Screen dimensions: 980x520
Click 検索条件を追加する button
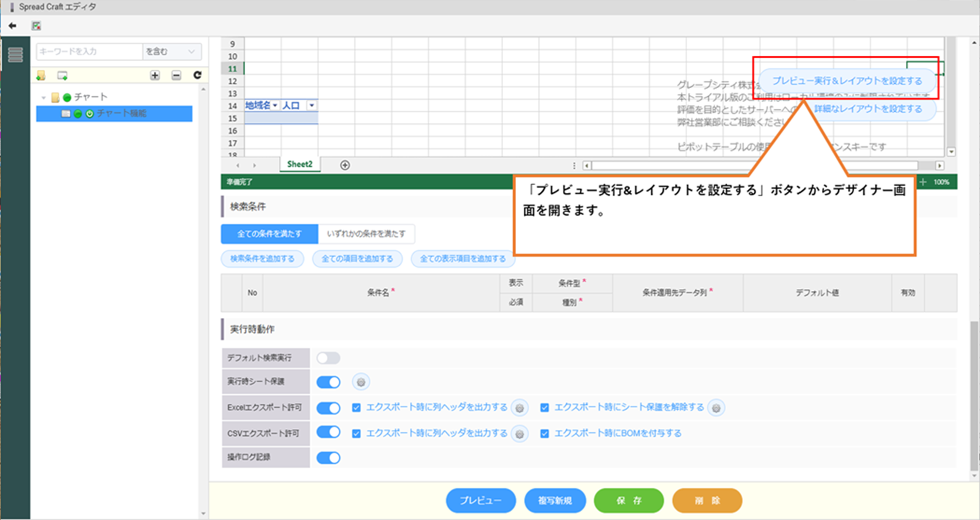coord(262,259)
